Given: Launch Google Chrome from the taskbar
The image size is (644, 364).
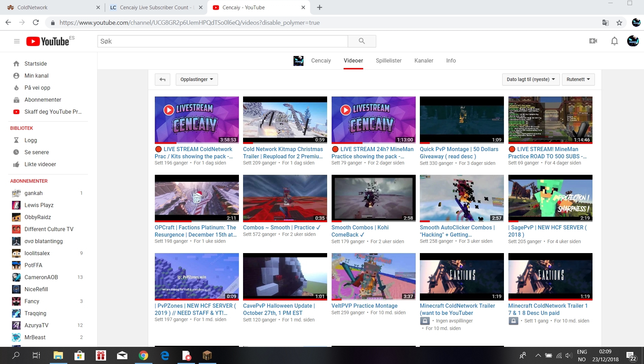Looking at the screenshot, I should tap(143, 355).
